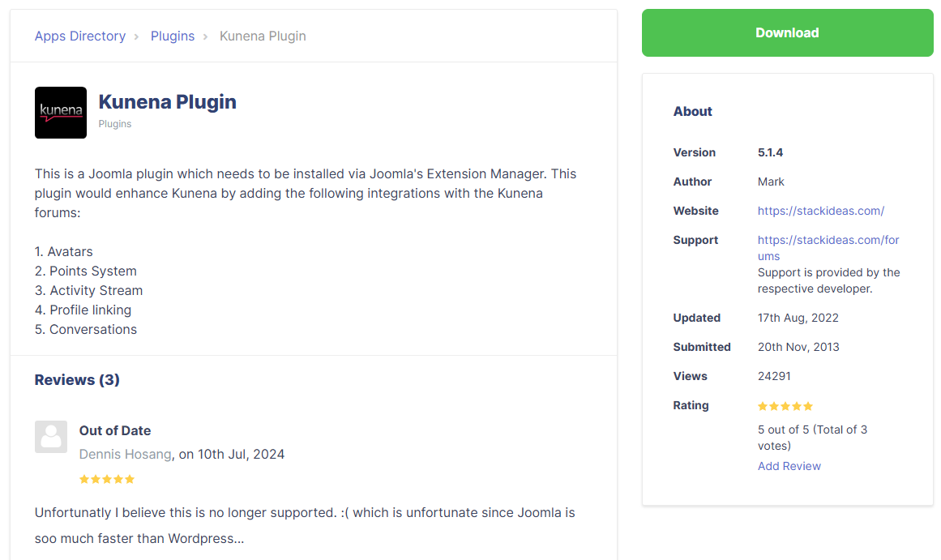
Task: Click the Add Review link
Action: (x=789, y=466)
